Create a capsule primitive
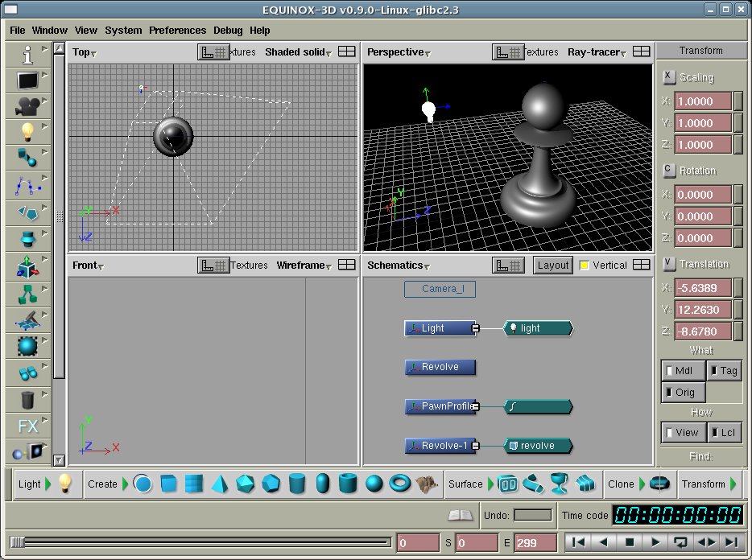This screenshot has width=752, height=560. (x=323, y=484)
